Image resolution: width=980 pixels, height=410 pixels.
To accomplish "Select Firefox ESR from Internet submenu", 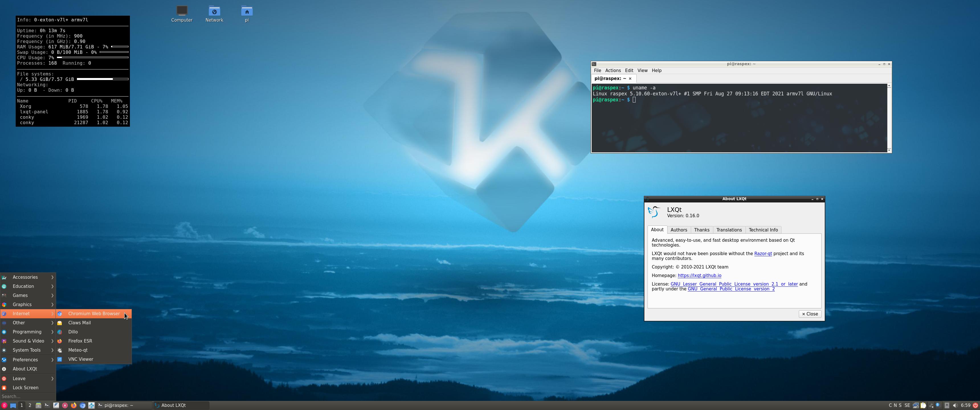I will [80, 341].
